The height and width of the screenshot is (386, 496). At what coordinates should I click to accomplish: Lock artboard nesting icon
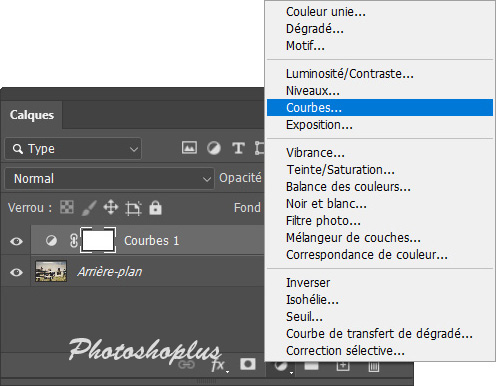pyautogui.click(x=133, y=208)
